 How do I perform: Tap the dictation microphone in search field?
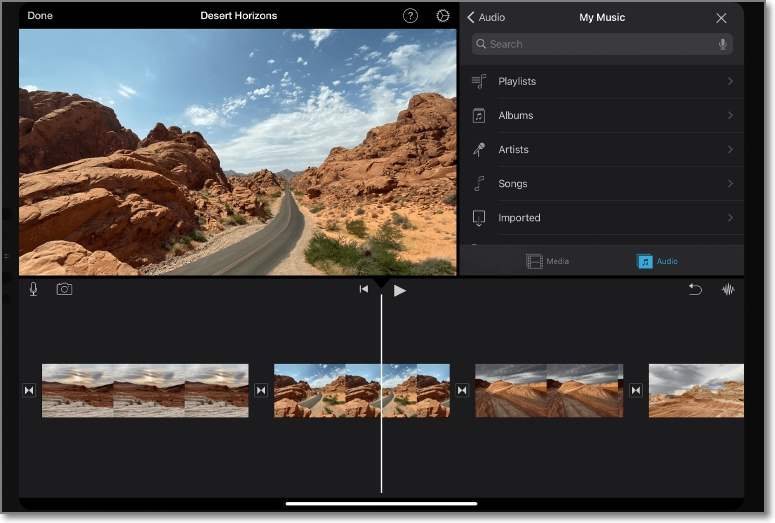pos(723,44)
